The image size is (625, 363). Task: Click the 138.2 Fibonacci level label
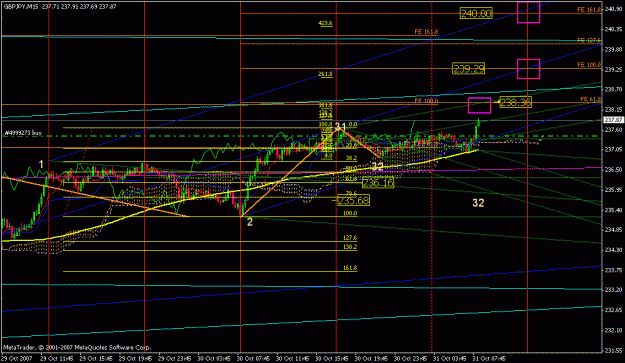pos(350,247)
